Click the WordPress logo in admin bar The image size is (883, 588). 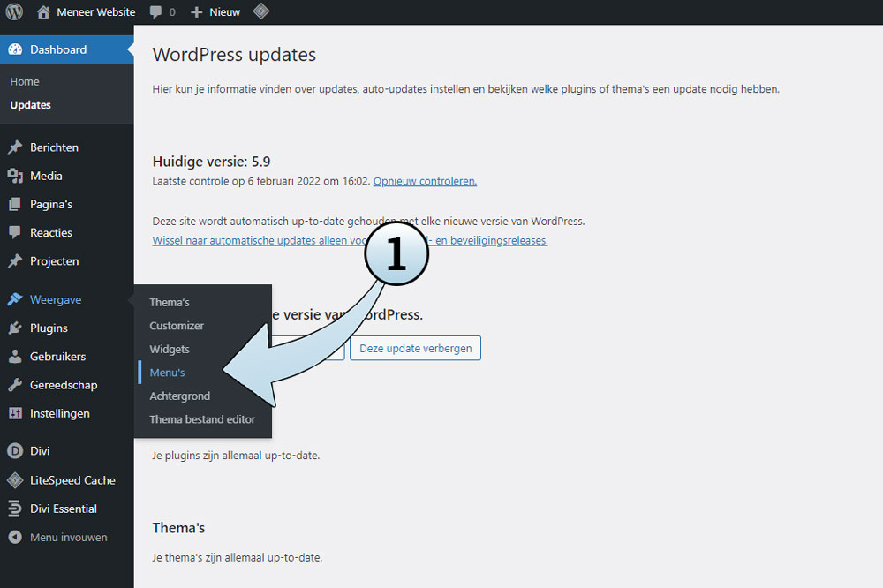[14, 12]
